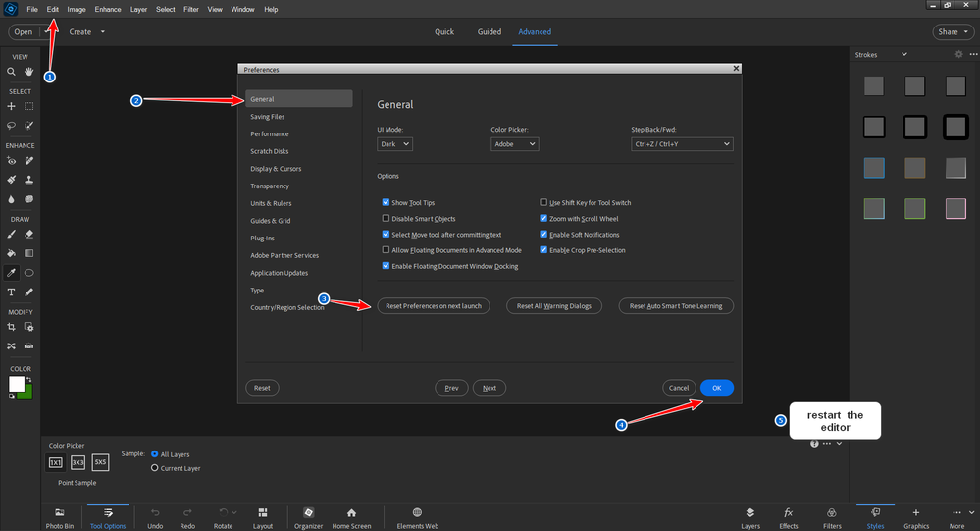Swap foreground and background colors
The image size is (980, 531).
point(28,380)
